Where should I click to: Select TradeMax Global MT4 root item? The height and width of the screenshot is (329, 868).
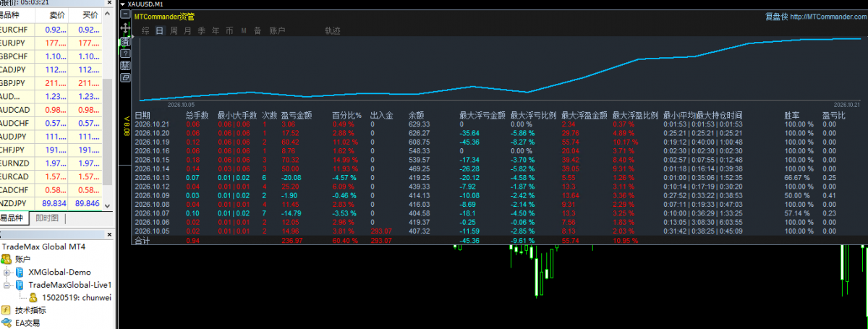click(43, 246)
